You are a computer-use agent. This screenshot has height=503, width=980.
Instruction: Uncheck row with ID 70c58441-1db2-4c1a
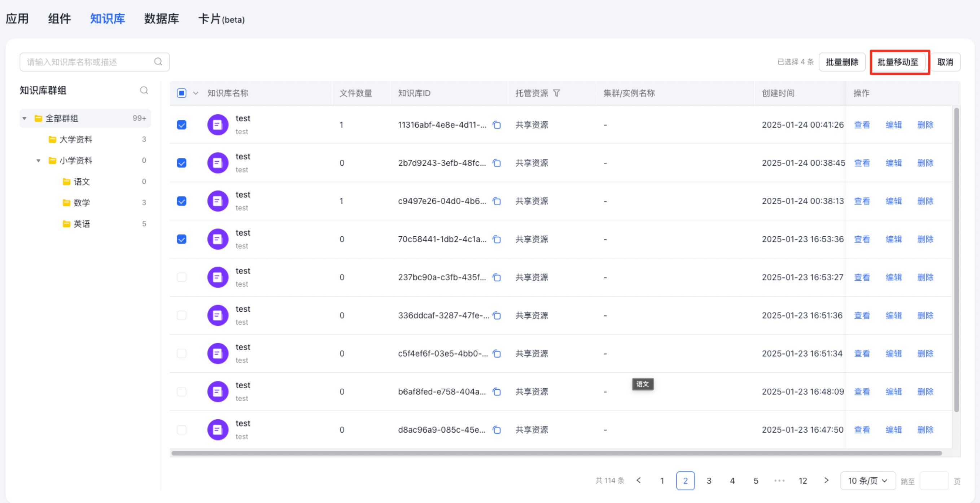point(181,239)
